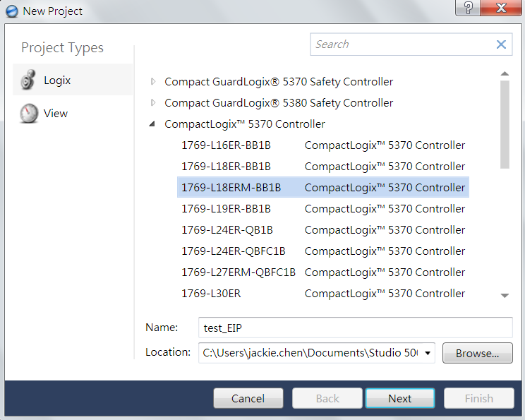Click the Logix gears icon
Viewport: 525px width, 420px height.
click(28, 80)
